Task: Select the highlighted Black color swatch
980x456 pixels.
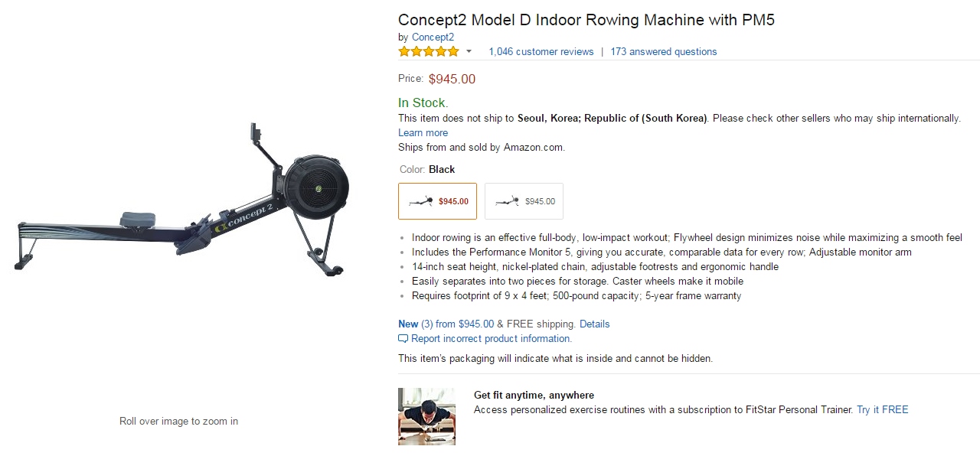Action: point(437,201)
